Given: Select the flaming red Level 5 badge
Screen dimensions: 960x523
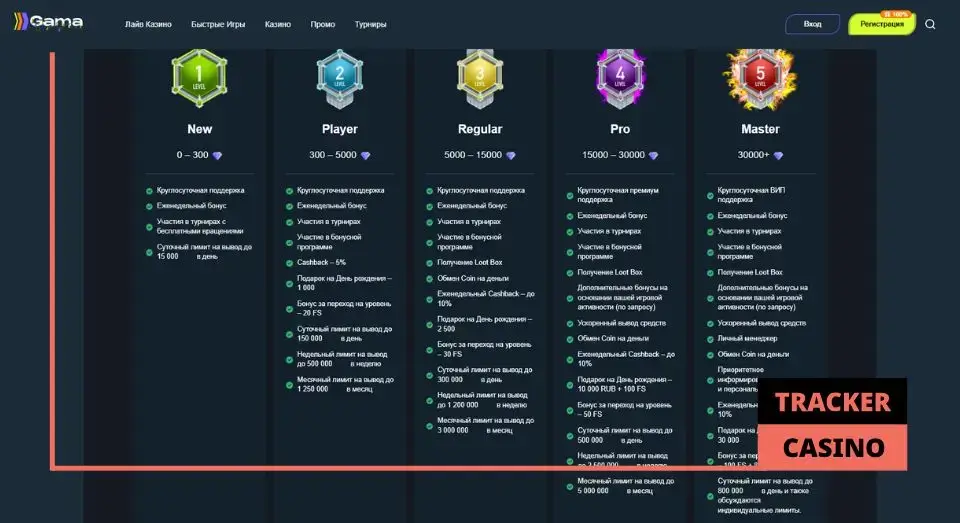Looking at the screenshot, I should pyautogui.click(x=760, y=73).
